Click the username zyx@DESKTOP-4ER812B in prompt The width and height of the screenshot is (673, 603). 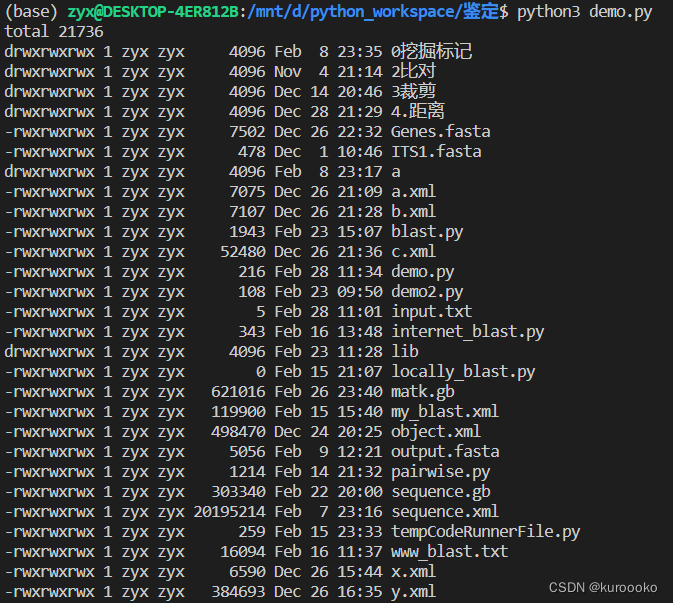(x=153, y=12)
